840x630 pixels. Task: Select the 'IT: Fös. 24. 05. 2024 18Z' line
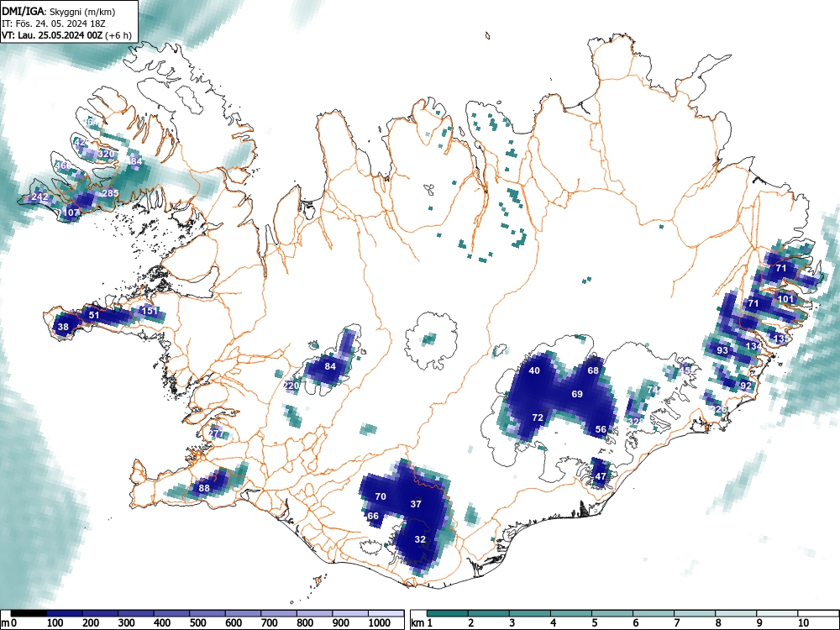pos(54,24)
